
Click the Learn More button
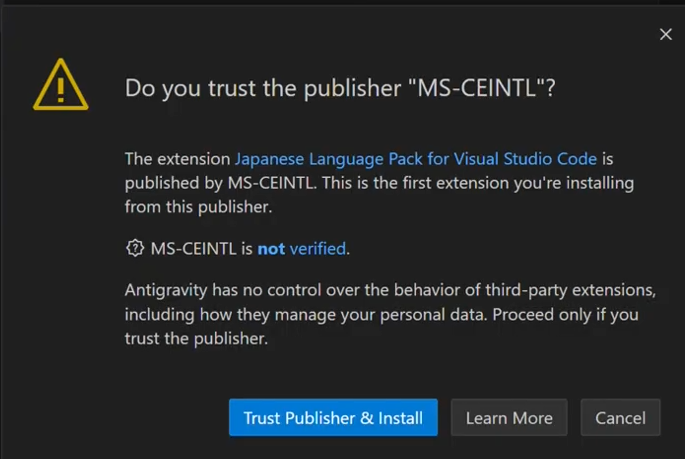click(509, 418)
